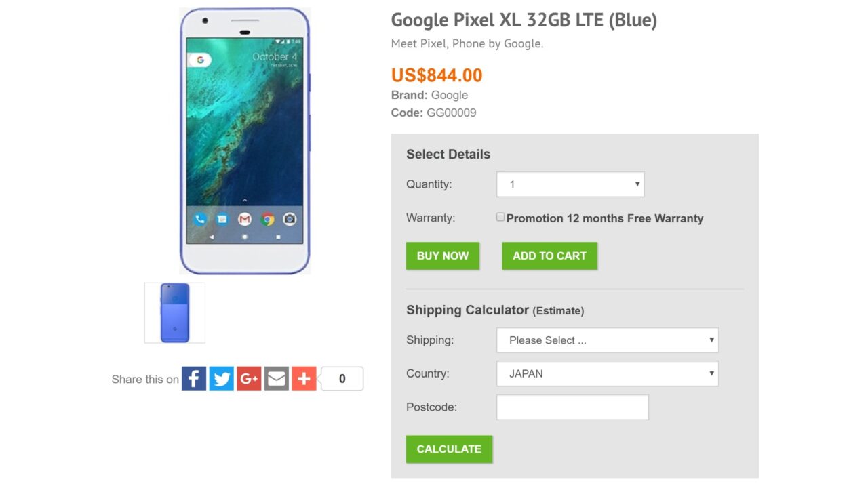Open the Quantity dropdown
The image size is (868, 488).
[570, 184]
